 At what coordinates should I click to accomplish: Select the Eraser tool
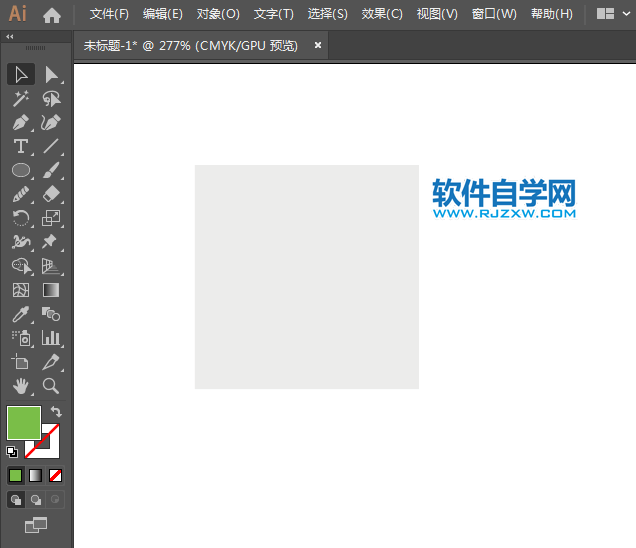51,194
